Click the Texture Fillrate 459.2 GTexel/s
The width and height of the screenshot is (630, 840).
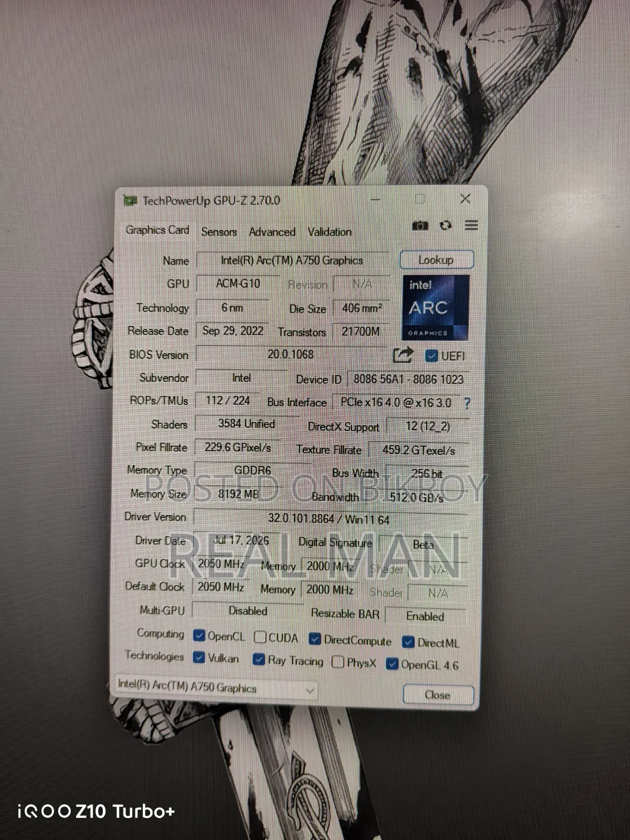point(418,450)
